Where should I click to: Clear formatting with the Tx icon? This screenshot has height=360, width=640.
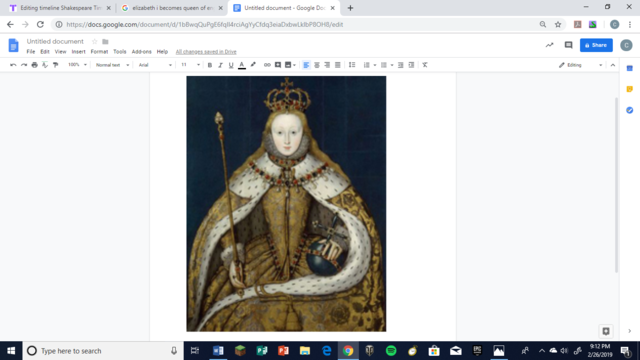tap(425, 65)
